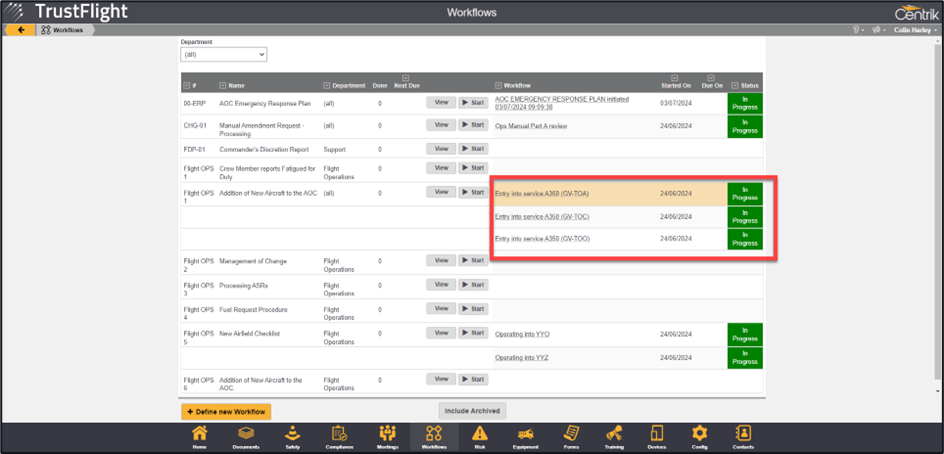The height and width of the screenshot is (454, 944).
Task: Open the Home icon in bottom navigation
Action: [200, 436]
